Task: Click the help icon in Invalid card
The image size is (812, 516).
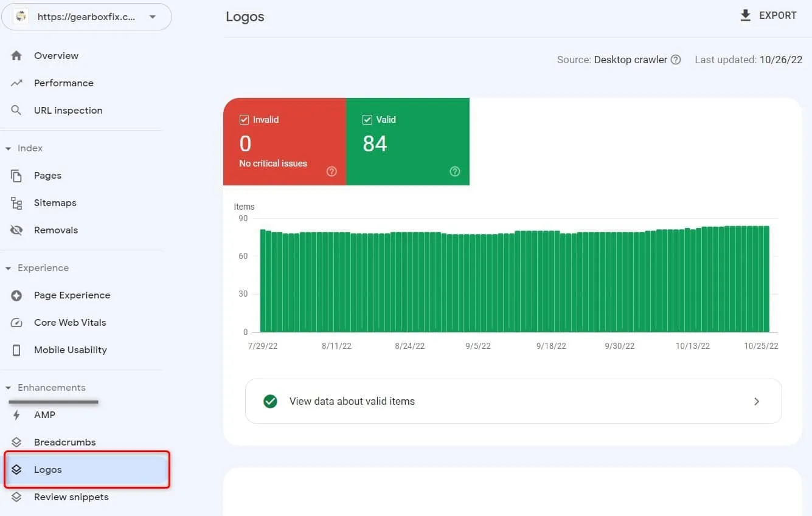Action: 331,171
